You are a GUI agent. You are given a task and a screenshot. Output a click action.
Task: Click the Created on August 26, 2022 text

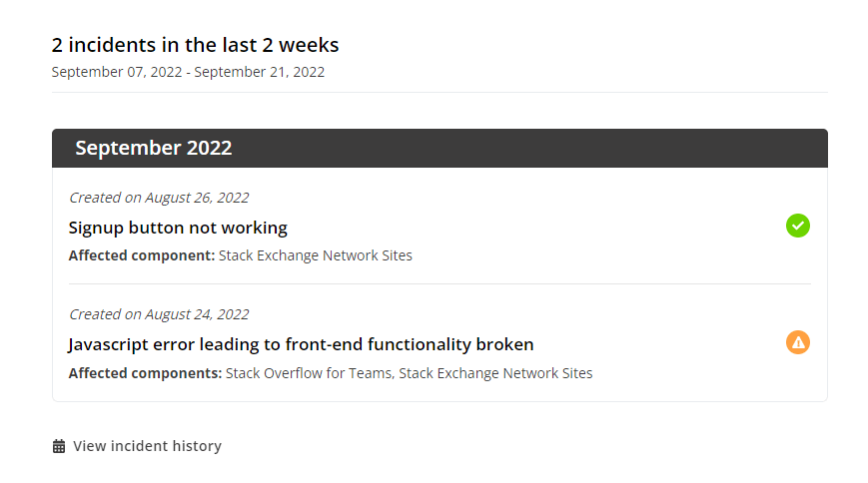pyautogui.click(x=159, y=198)
